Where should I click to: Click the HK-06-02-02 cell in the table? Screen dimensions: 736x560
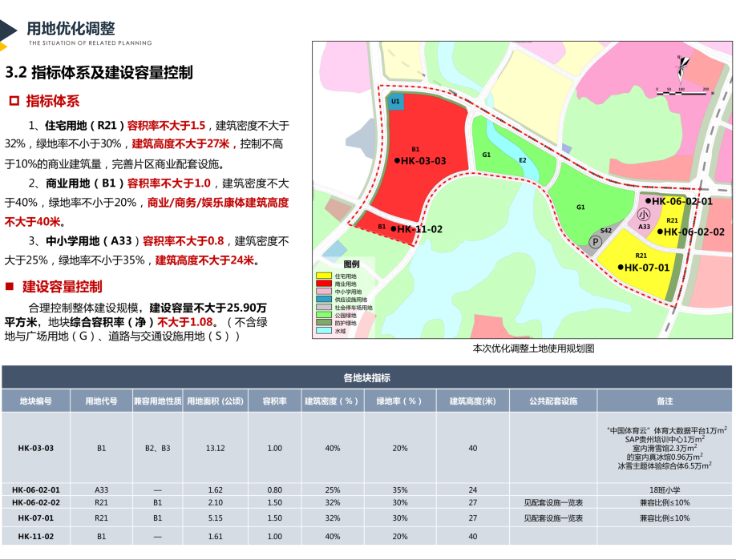click(35, 503)
